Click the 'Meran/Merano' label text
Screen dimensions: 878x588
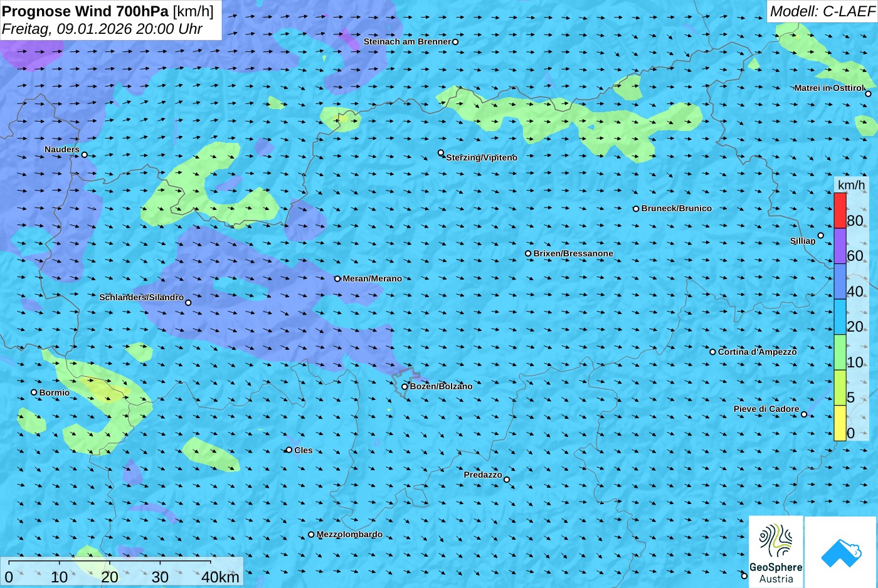tap(373, 278)
